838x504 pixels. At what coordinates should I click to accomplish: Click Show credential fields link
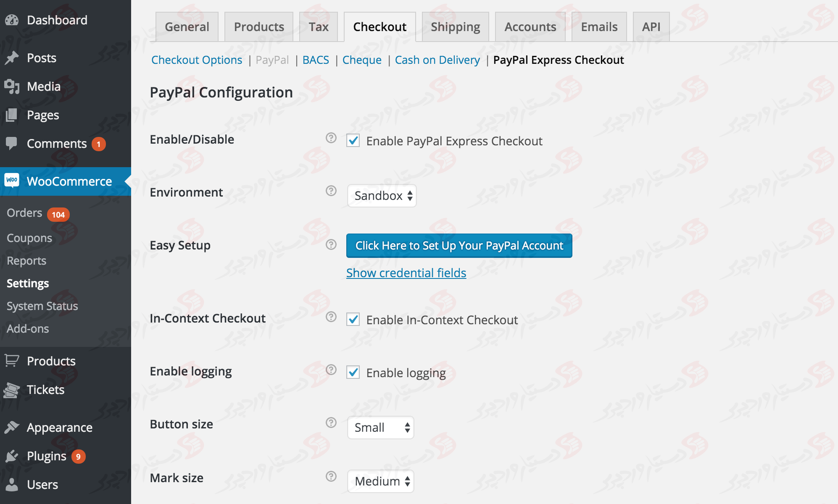(406, 274)
